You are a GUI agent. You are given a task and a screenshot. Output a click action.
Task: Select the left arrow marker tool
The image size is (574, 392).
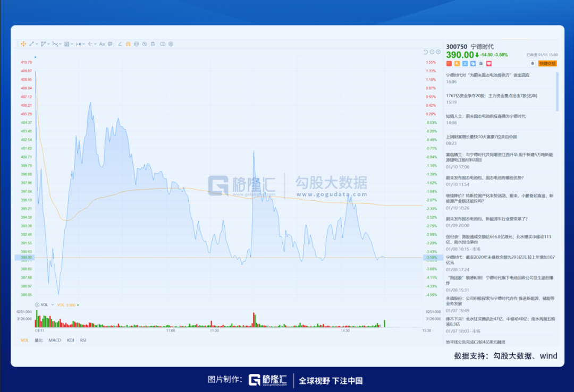(90, 44)
